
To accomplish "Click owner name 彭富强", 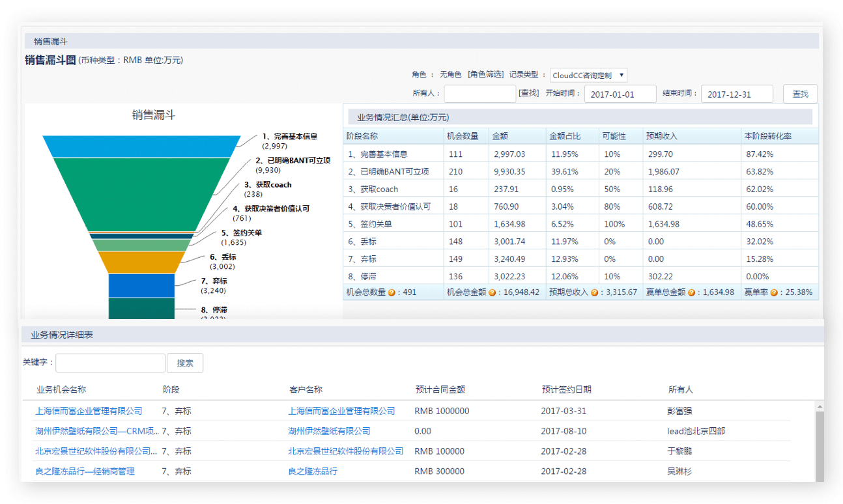I will point(680,411).
